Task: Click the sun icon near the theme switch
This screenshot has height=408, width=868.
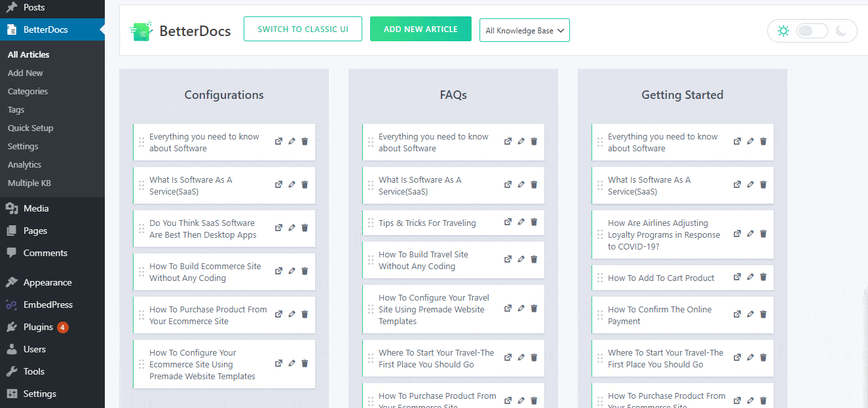Action: [783, 30]
